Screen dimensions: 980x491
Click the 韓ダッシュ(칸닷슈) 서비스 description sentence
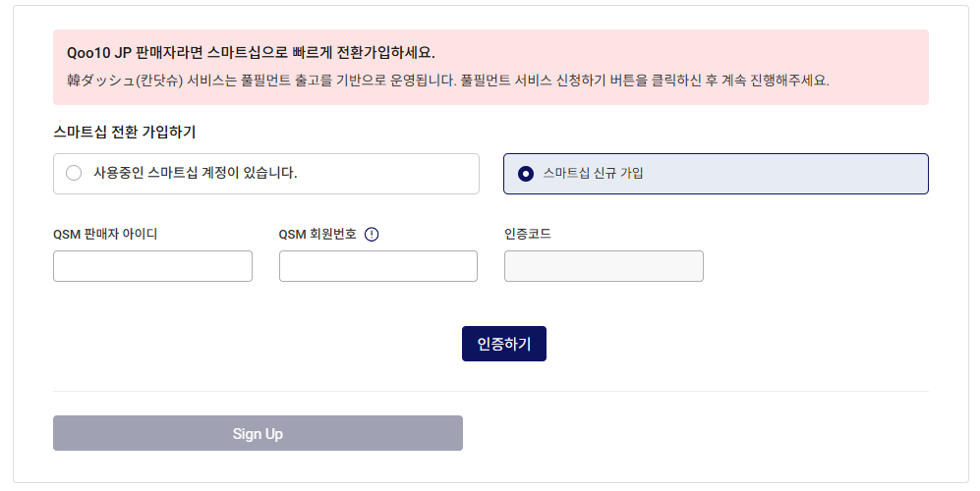(447, 81)
